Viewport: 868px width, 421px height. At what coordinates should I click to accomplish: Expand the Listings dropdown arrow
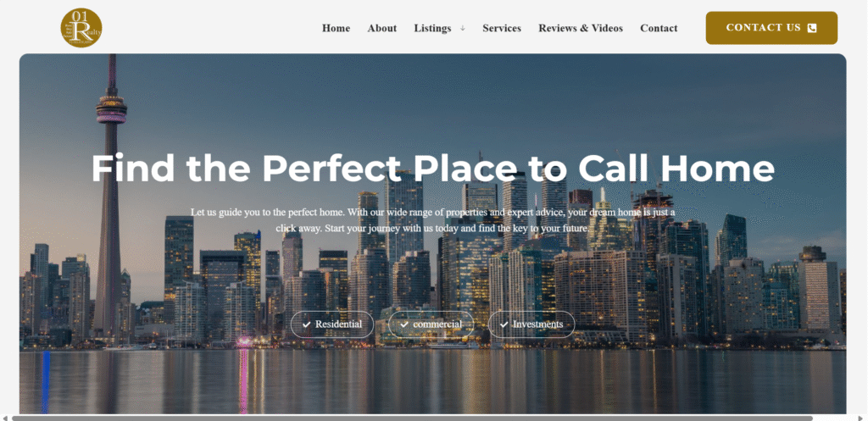click(x=463, y=28)
